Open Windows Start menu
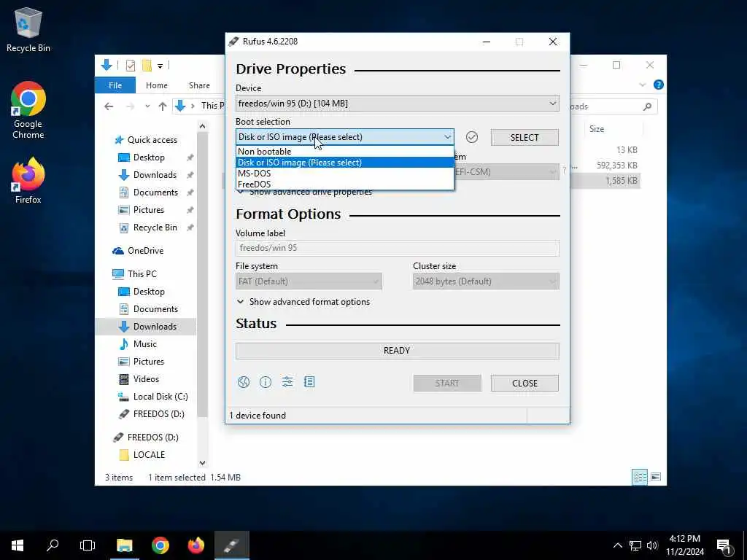Viewport: 747px width, 560px height. click(18, 545)
